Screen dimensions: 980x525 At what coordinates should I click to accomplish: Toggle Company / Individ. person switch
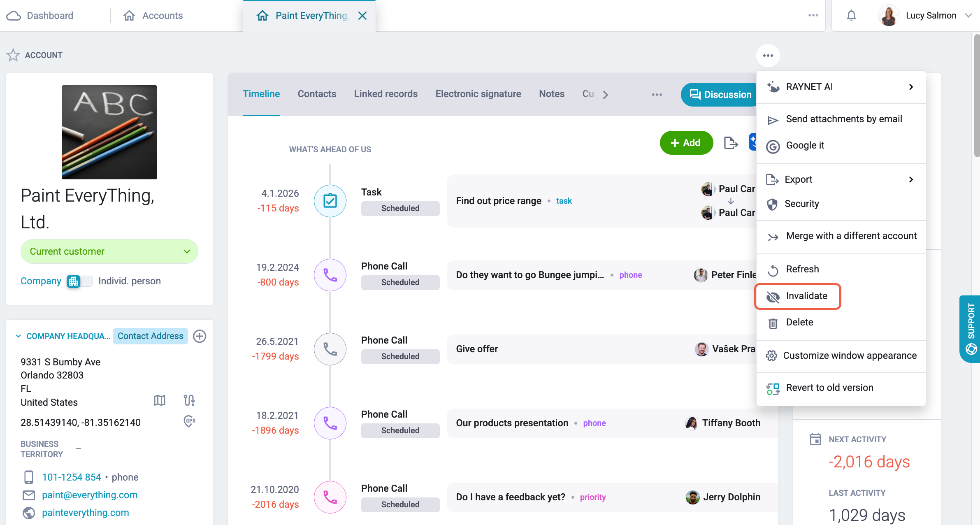point(79,281)
